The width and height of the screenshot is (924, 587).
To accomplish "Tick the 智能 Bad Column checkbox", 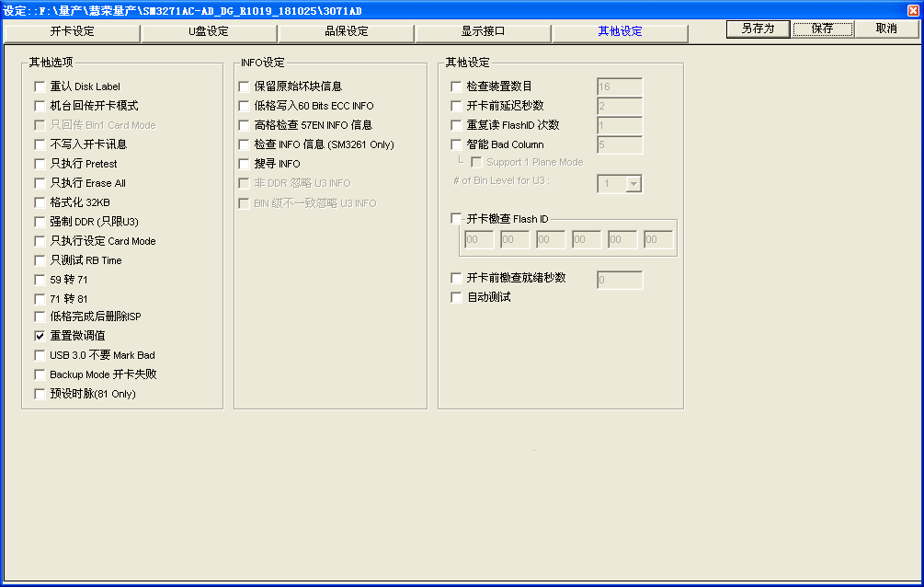I will [456, 144].
